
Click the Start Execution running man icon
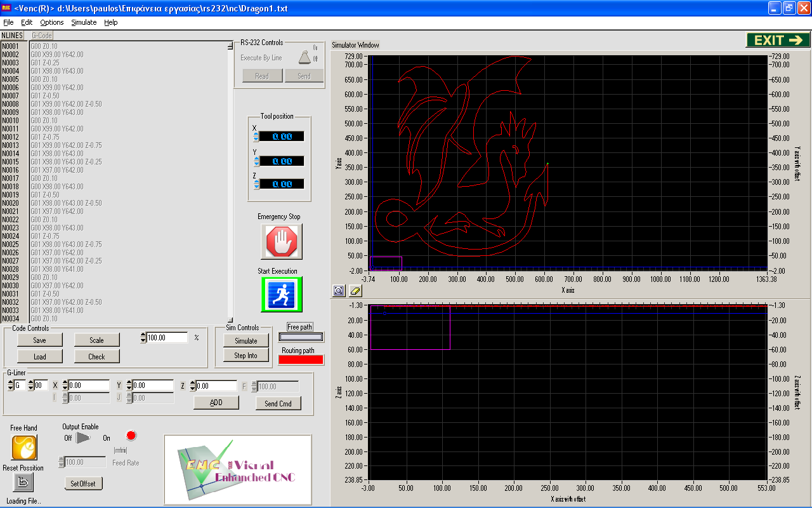281,295
